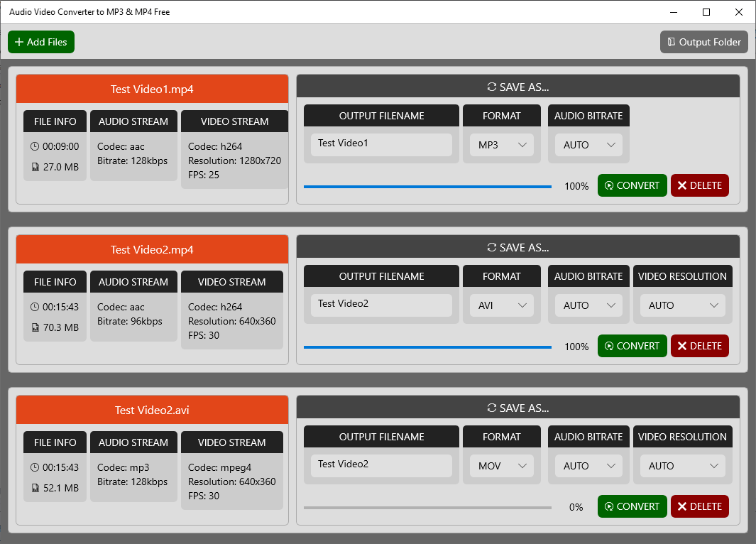Convert the Test Video2.mp4 file
The height and width of the screenshot is (544, 756).
click(x=632, y=346)
